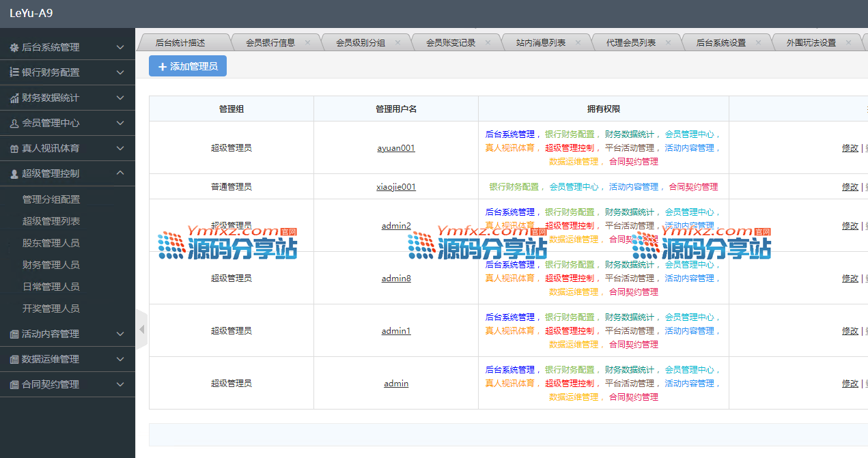Click the gift icon beside 真人视讯体育
Screen dimensions: 868x458
coord(14,149)
